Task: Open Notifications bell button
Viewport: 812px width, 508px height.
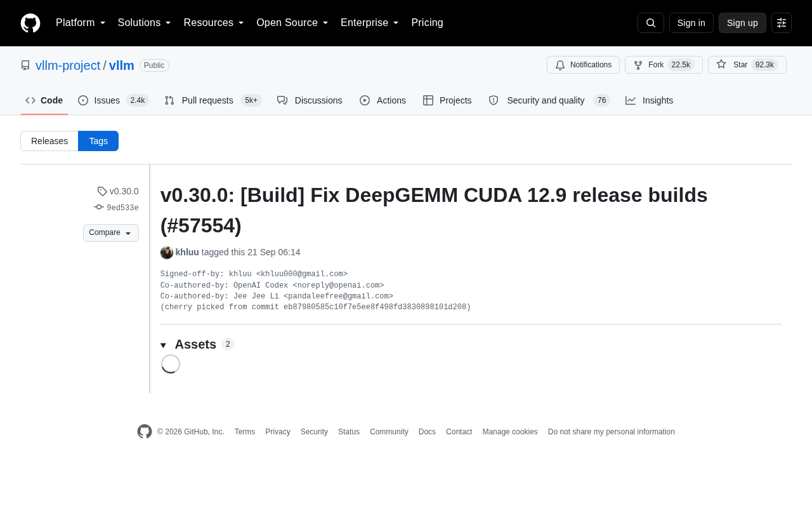Action: click(x=583, y=65)
